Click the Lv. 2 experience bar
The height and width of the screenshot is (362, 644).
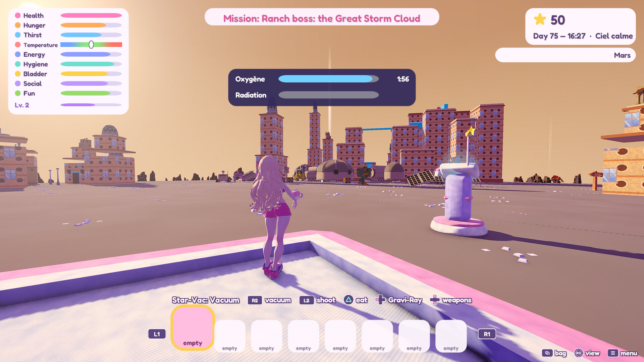[91, 105]
